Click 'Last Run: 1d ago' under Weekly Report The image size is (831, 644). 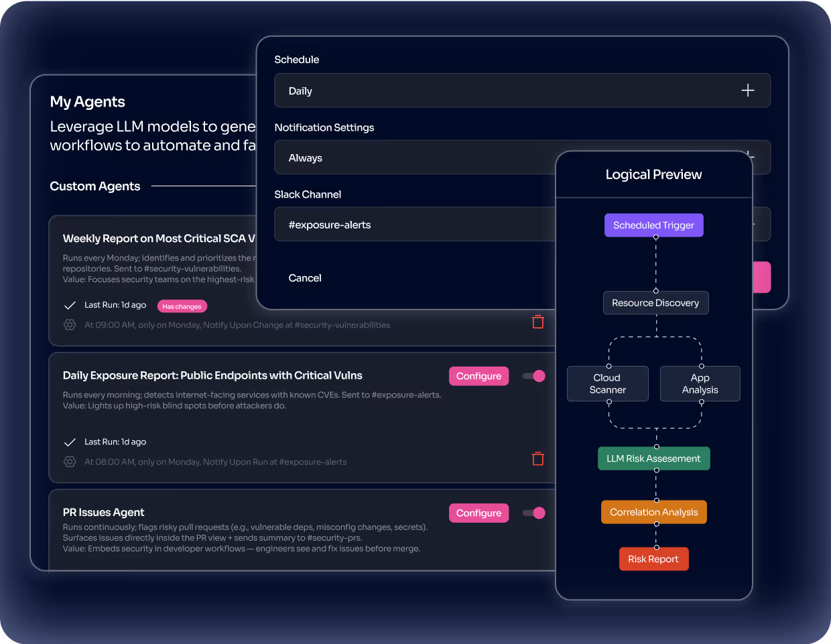115,305
